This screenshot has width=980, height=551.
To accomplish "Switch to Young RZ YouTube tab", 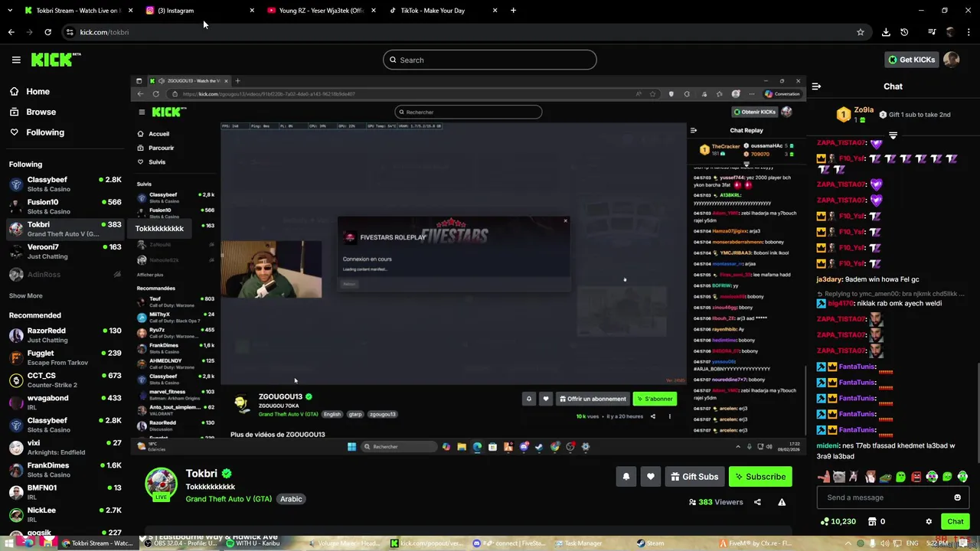I will pyautogui.click(x=321, y=11).
